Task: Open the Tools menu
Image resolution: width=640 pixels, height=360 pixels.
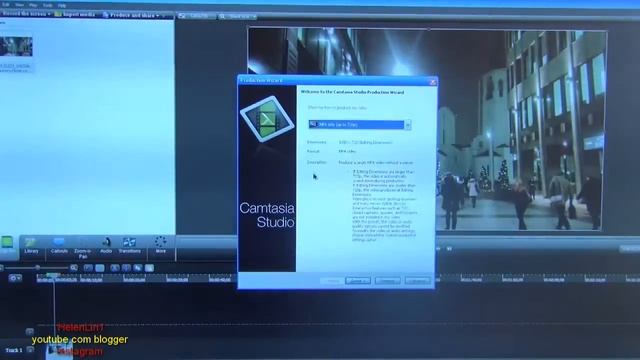Action: [48, 5]
